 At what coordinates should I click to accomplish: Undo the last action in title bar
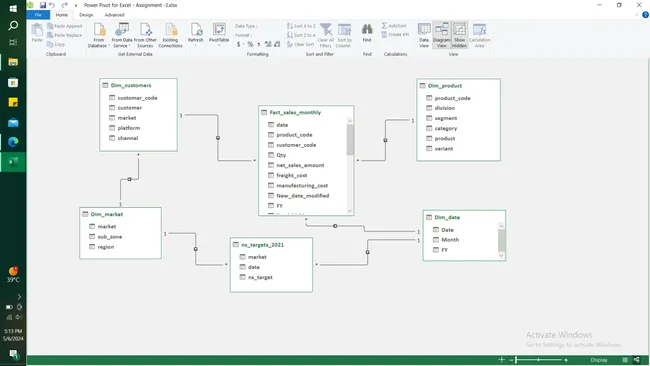52,5
